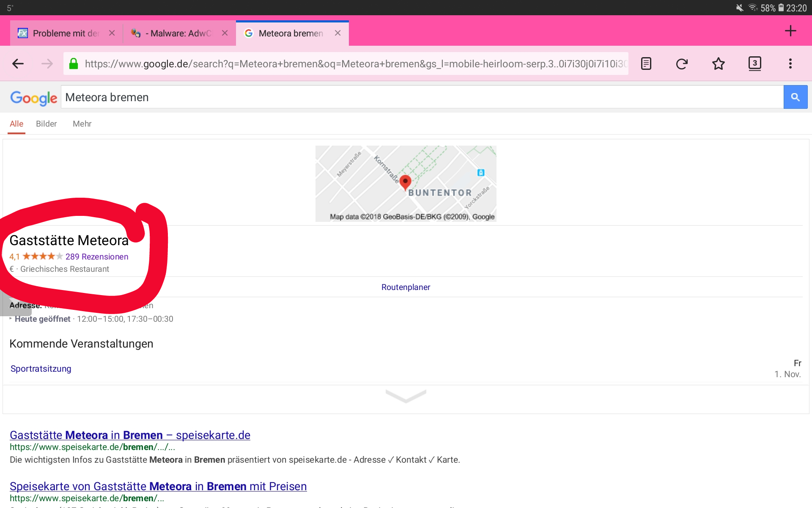Open the tab switcher showing 3 tabs
Image resolution: width=812 pixels, height=508 pixels.
754,63
